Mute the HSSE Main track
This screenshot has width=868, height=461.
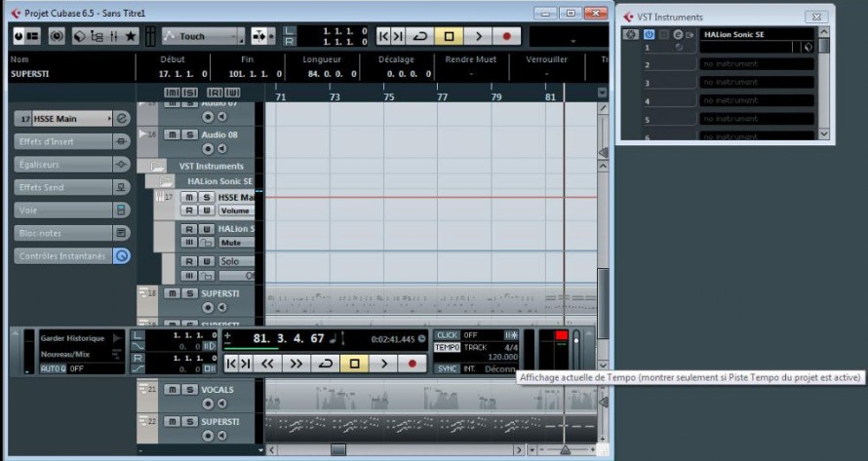189,198
